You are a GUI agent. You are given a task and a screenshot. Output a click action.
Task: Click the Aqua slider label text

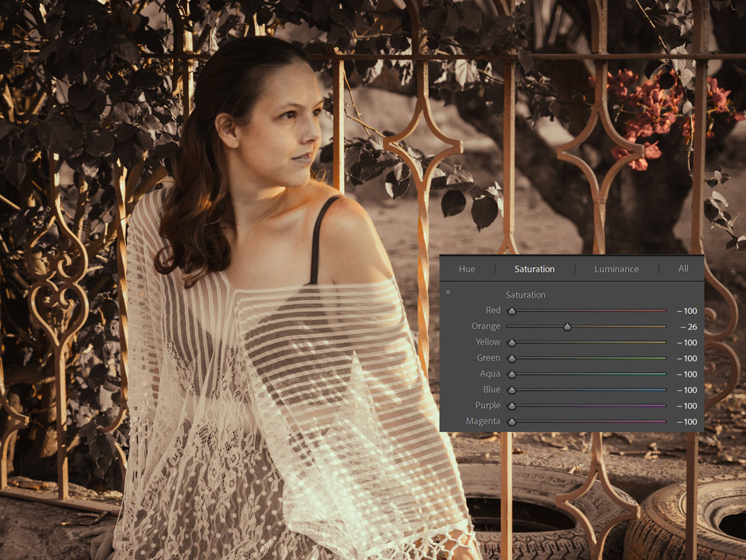(x=492, y=374)
